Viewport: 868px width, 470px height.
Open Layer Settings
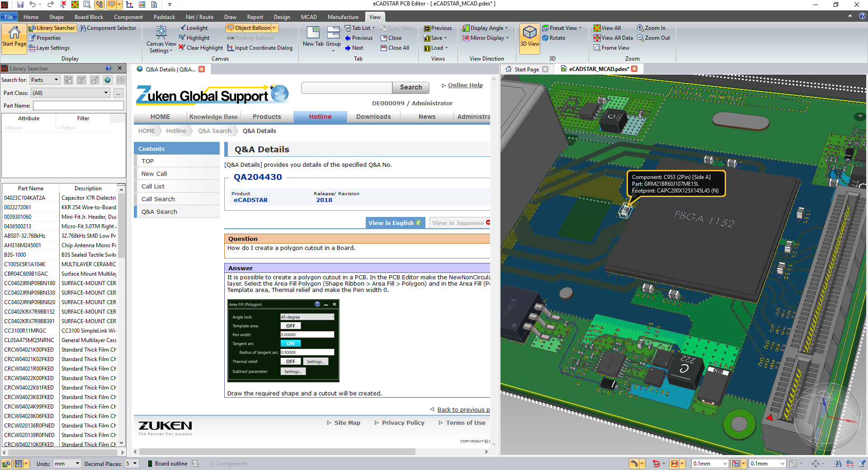click(49, 48)
